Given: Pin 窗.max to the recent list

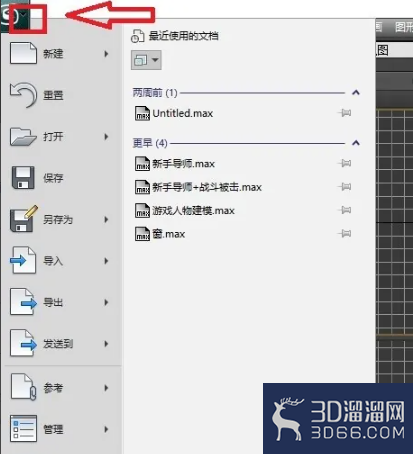Looking at the screenshot, I should tap(344, 233).
